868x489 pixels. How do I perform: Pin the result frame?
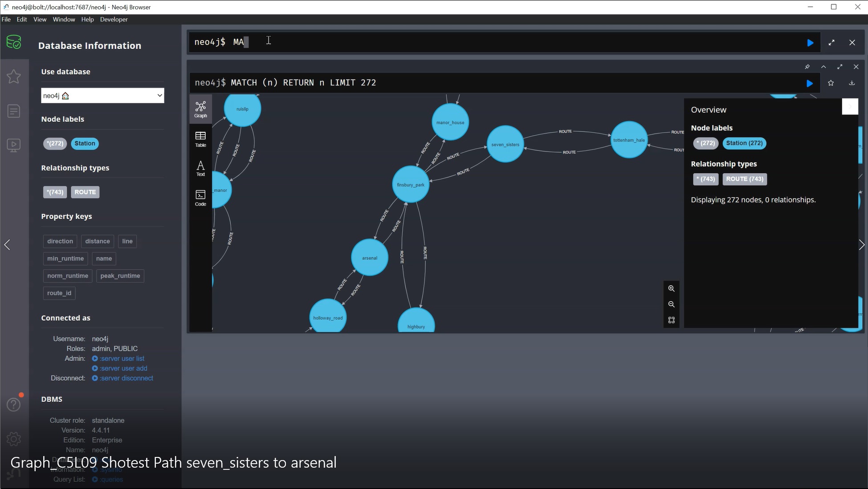[807, 67]
